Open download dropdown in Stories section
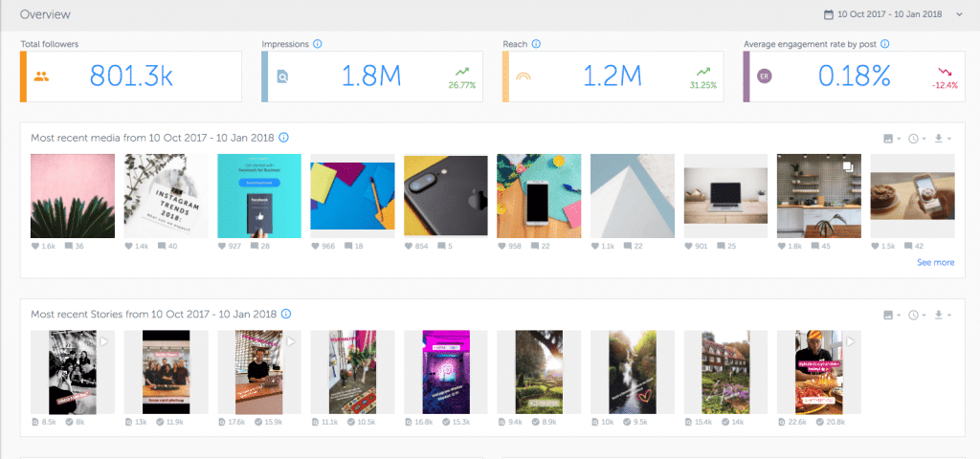The width and height of the screenshot is (980, 459). pyautogui.click(x=942, y=315)
